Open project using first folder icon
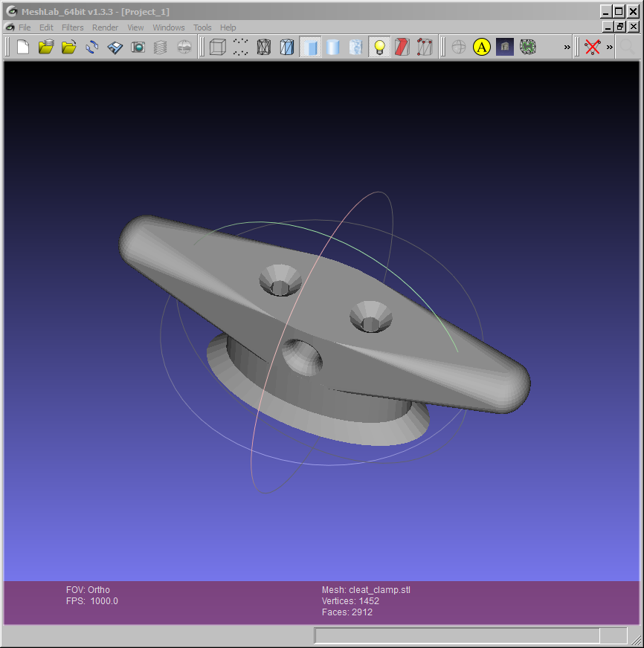644x648 pixels. (x=46, y=48)
